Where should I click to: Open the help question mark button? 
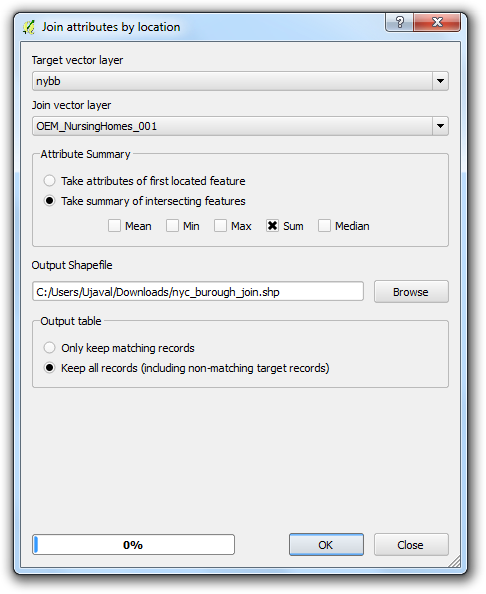coord(400,22)
